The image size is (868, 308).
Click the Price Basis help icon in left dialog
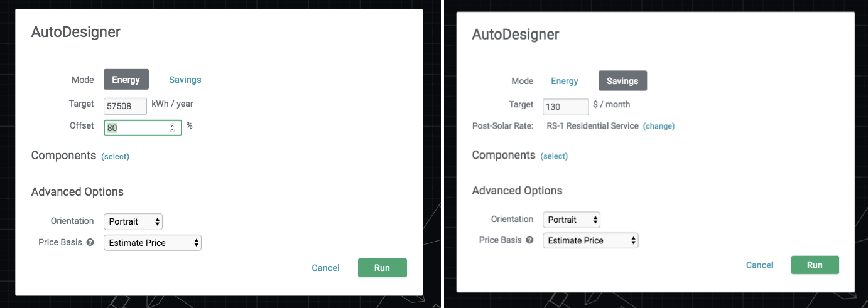click(90, 242)
